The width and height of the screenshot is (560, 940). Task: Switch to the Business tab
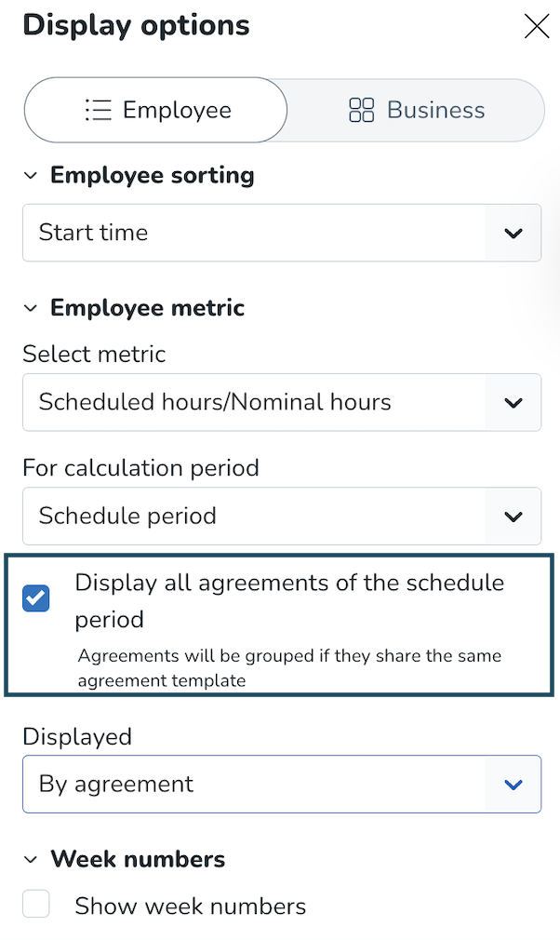(x=415, y=110)
